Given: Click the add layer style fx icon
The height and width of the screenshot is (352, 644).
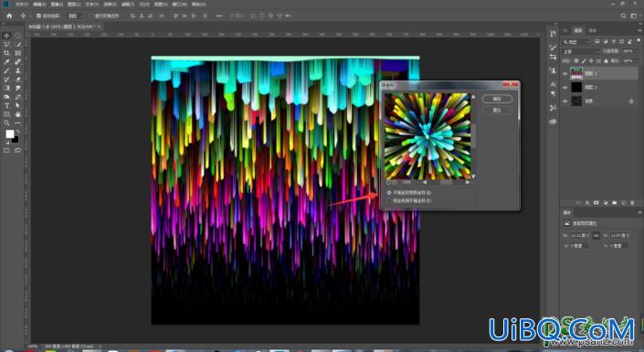Looking at the screenshot, I should [587, 203].
